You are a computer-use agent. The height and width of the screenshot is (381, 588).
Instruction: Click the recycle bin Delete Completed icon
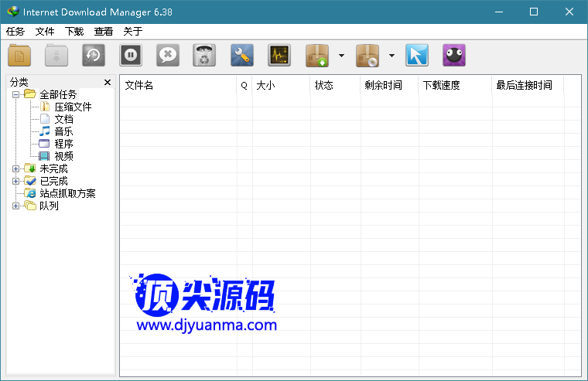click(x=204, y=56)
